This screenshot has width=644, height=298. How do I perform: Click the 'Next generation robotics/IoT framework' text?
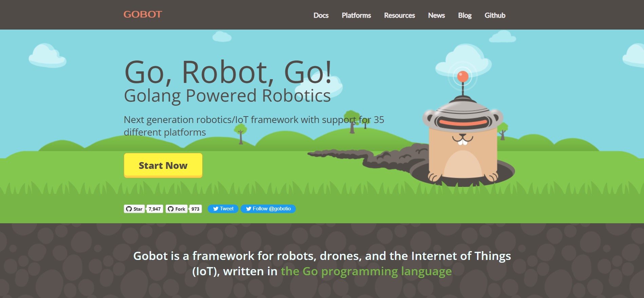point(254,126)
